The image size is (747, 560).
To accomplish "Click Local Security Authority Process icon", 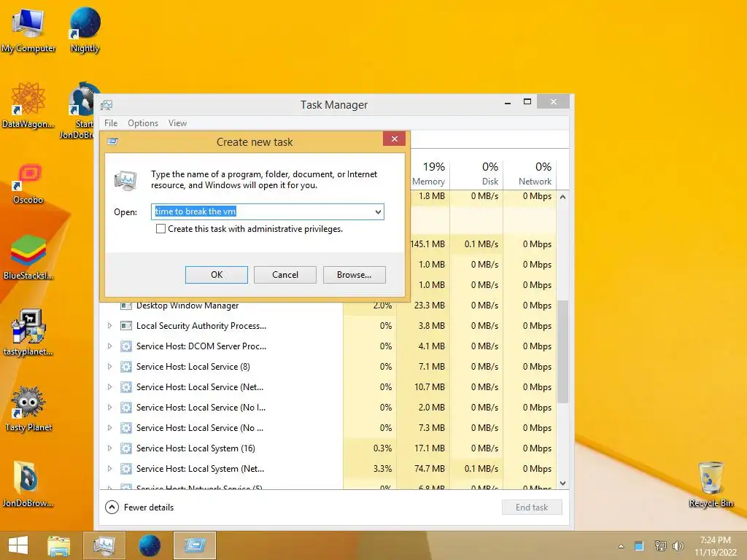I will point(125,326).
